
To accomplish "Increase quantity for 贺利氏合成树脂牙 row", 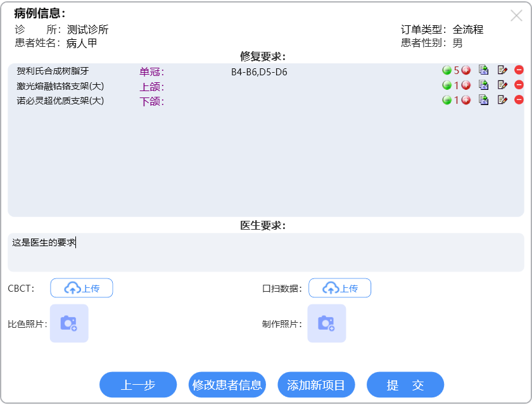I will (x=466, y=70).
